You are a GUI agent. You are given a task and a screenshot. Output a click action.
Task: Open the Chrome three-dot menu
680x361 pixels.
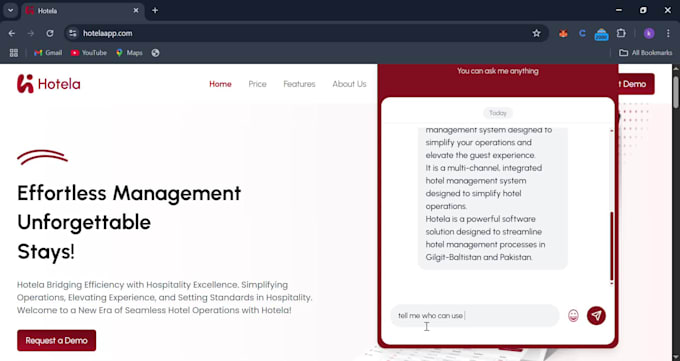pyautogui.click(x=668, y=33)
